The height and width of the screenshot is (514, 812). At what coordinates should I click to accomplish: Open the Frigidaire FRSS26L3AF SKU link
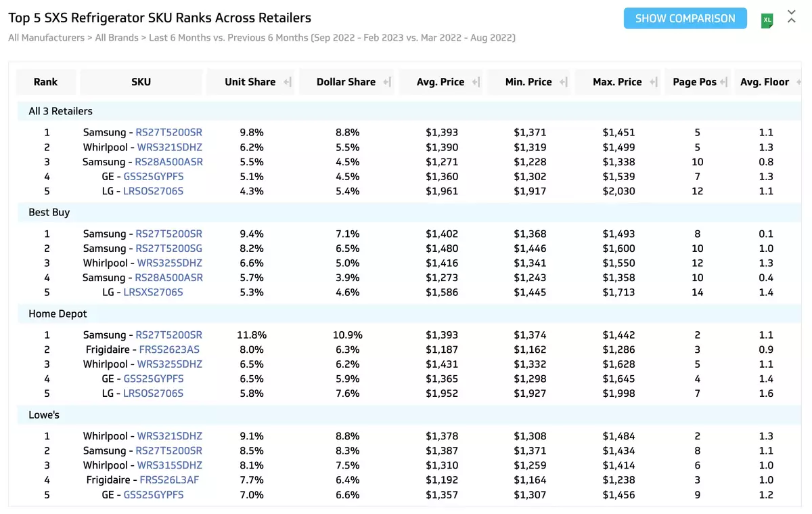(169, 480)
